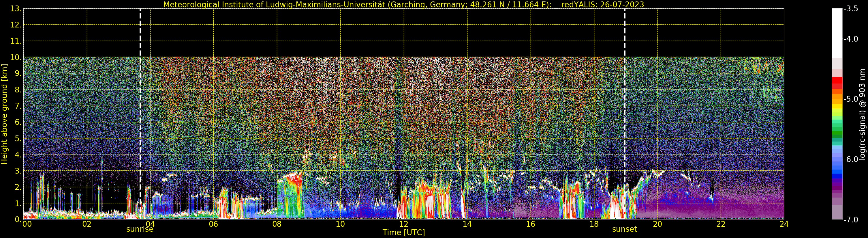
Task: Click the '1.' height axis tick label
Action: point(18,203)
